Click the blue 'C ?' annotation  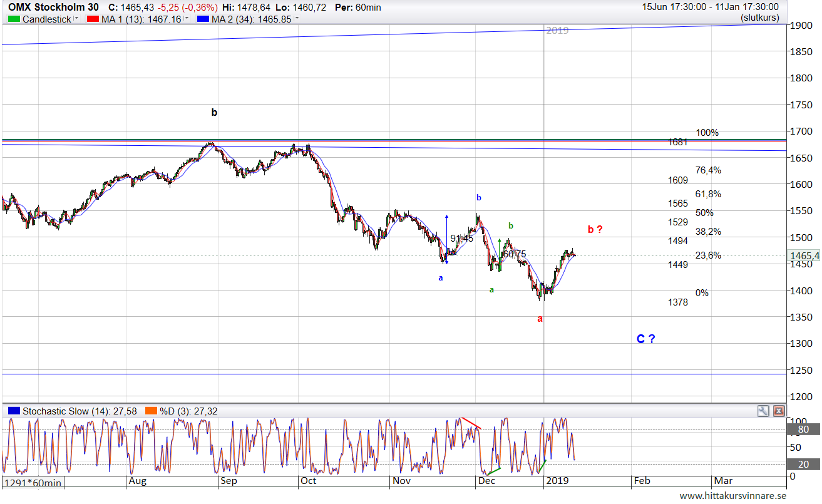[646, 339]
